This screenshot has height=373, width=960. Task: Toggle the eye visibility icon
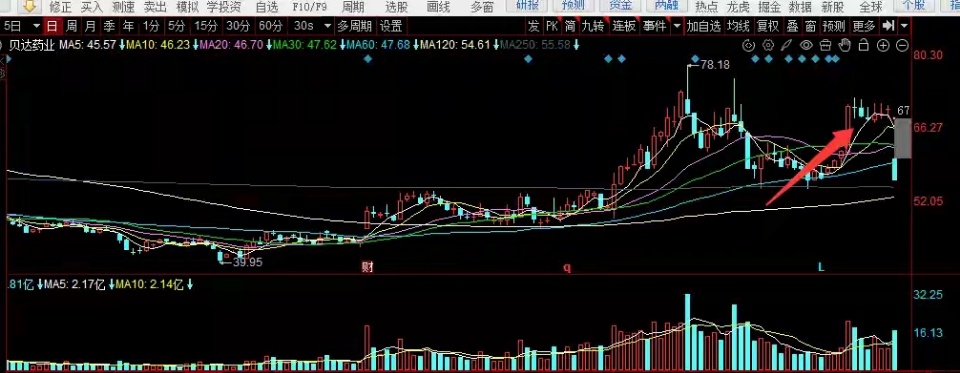click(806, 45)
